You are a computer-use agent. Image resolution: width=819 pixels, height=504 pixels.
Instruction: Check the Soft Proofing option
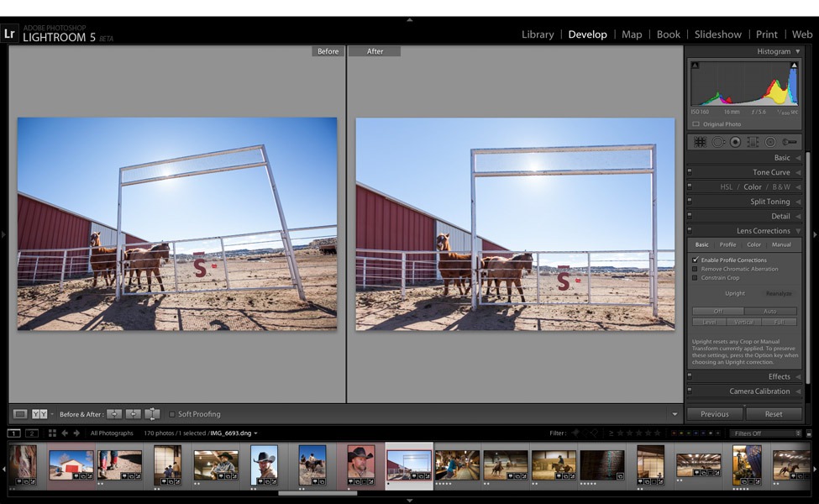point(172,414)
